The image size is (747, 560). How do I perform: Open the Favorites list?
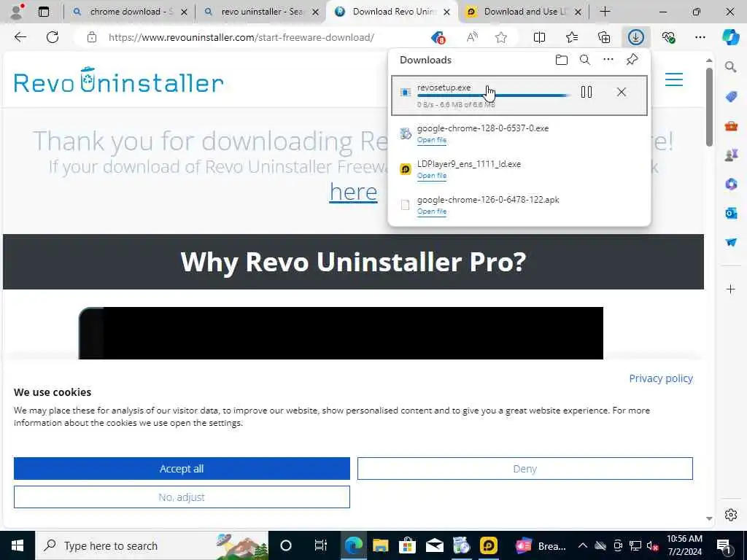(572, 37)
